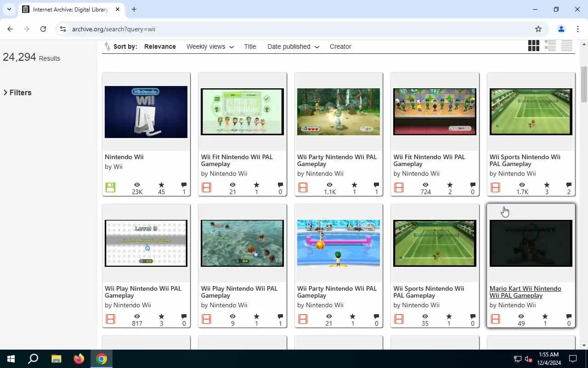Bookmark this page with star icon

538,29
